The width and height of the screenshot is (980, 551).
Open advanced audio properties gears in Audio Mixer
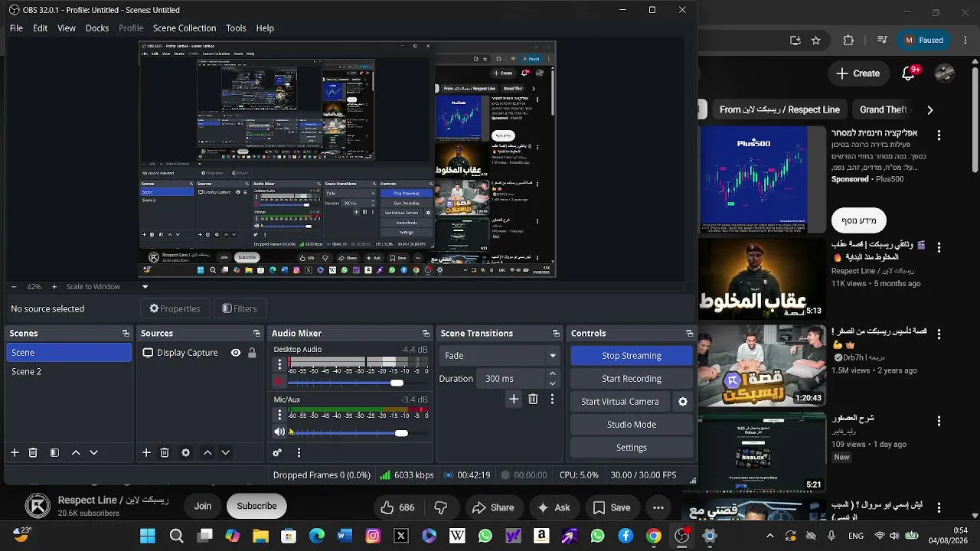(277, 453)
